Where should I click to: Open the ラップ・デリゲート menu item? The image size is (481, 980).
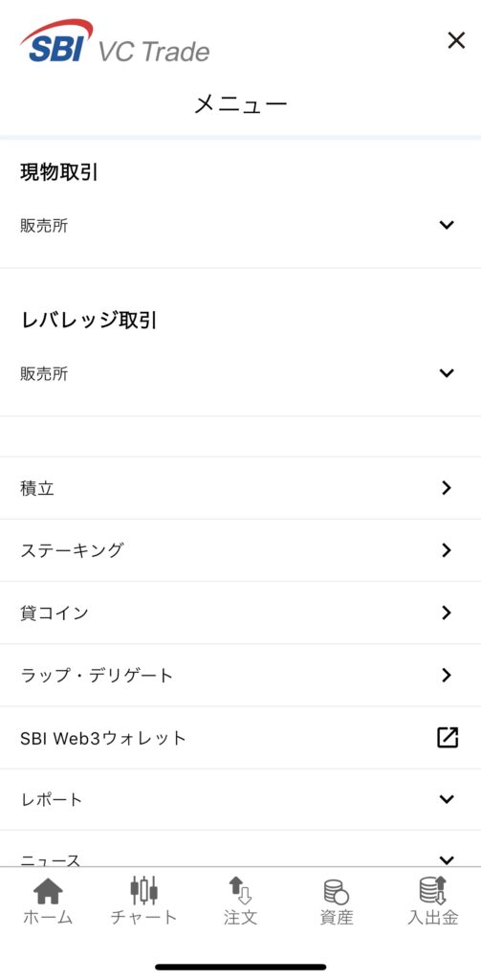(241, 676)
